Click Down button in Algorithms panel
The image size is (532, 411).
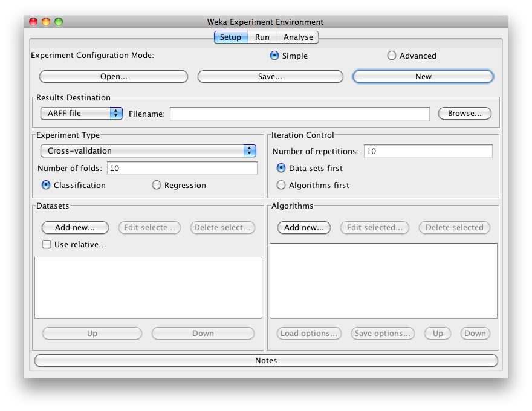click(475, 334)
